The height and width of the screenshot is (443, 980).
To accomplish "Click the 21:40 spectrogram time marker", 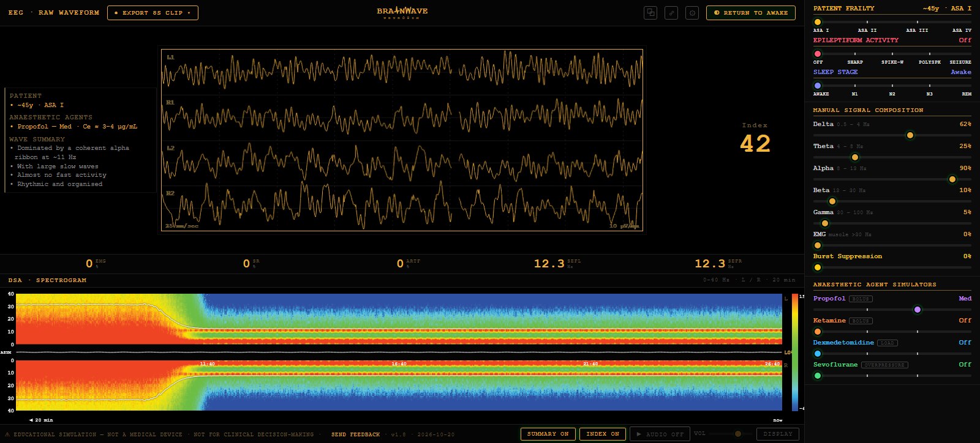I will (x=590, y=364).
